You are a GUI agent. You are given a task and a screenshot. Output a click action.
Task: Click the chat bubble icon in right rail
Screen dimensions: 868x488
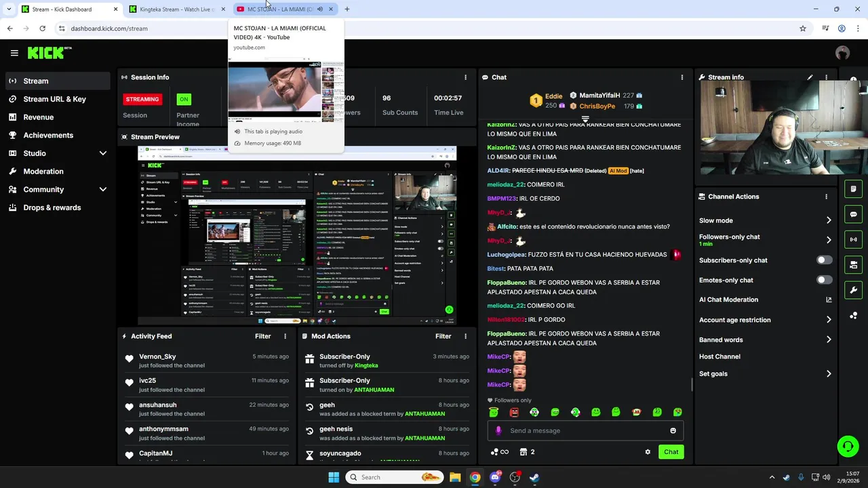coord(853,214)
